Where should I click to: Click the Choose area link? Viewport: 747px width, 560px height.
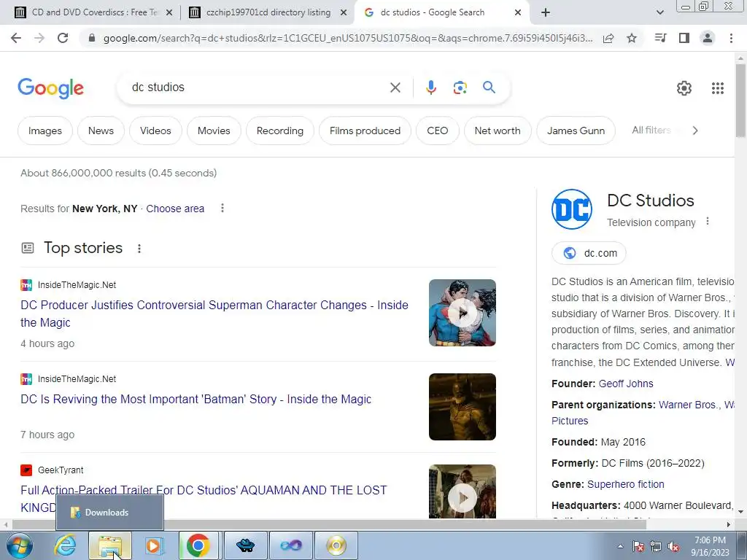[x=175, y=209]
